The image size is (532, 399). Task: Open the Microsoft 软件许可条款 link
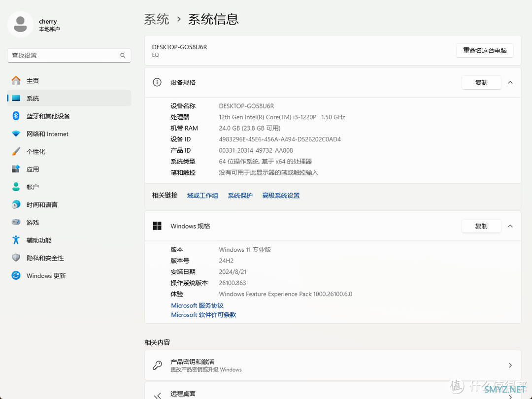203,315
